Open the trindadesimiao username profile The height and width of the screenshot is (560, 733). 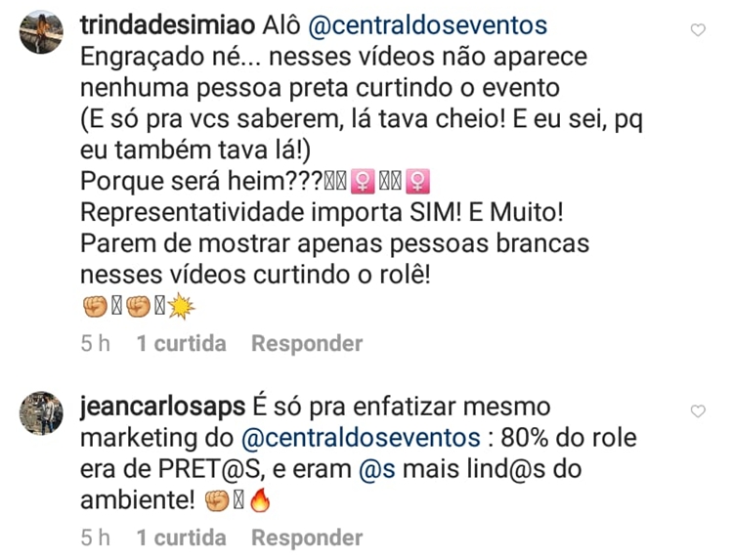[167, 25]
